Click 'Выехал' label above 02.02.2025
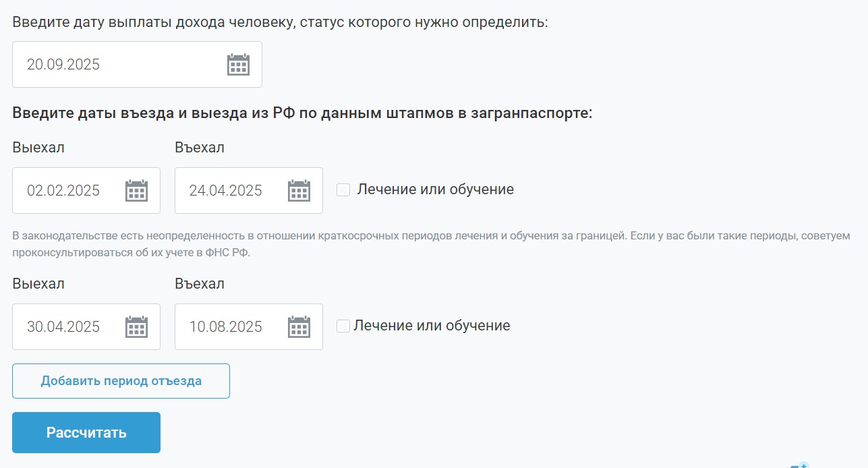The image size is (868, 468). click(x=38, y=148)
